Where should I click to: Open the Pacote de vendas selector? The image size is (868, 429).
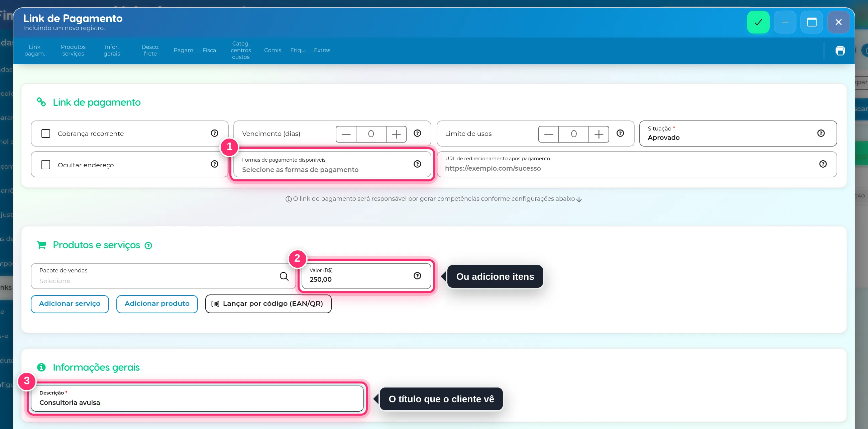coord(163,276)
